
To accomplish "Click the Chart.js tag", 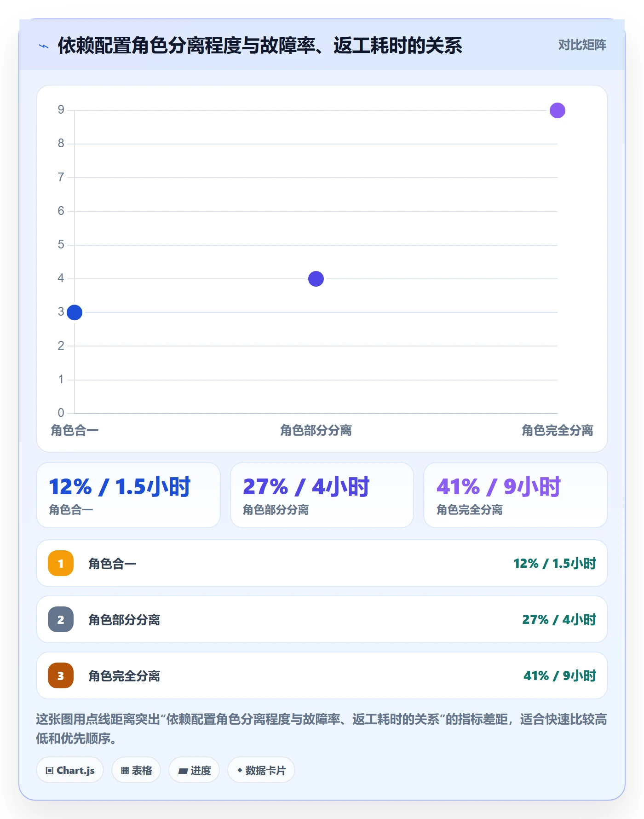I will 70,770.
